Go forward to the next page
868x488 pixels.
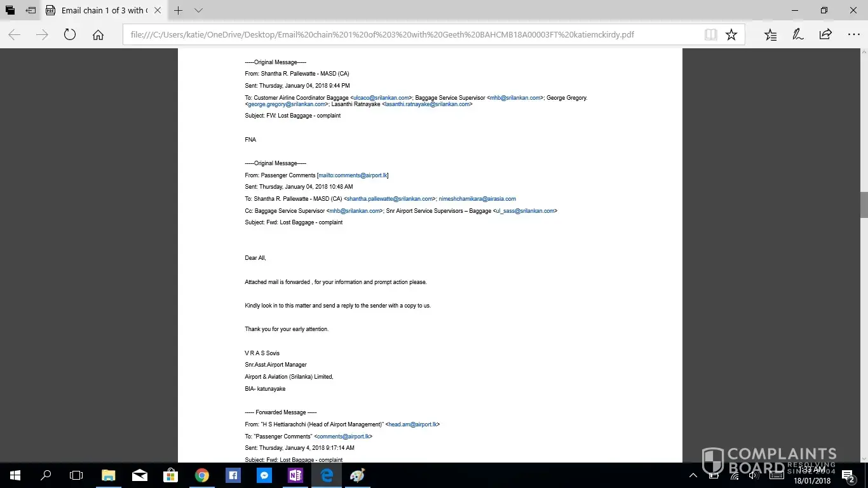(x=42, y=35)
